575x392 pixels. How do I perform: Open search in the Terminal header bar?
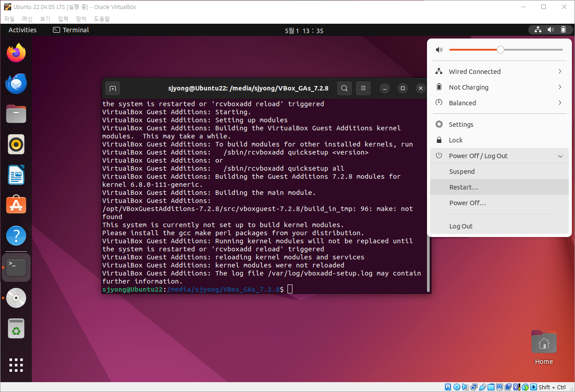click(344, 88)
